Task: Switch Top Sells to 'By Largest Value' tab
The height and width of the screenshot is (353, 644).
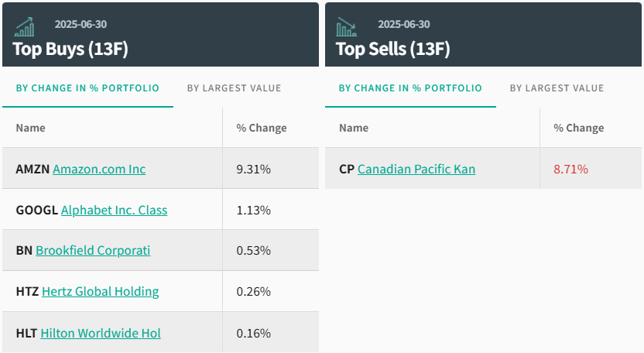Action: click(x=557, y=88)
